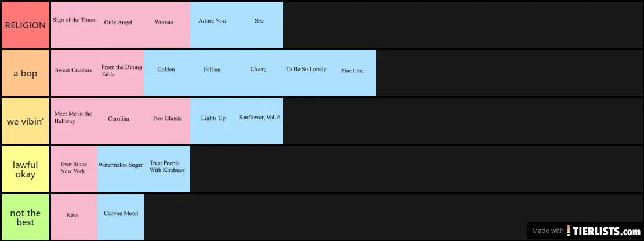Click the Cherry song tile
This screenshot has width=644, height=241.
pyautogui.click(x=259, y=73)
